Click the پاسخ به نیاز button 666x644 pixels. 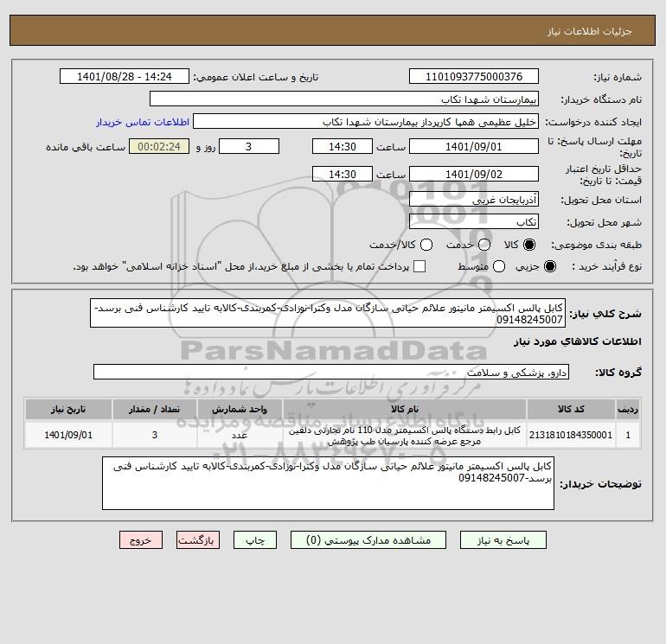pos(503,540)
